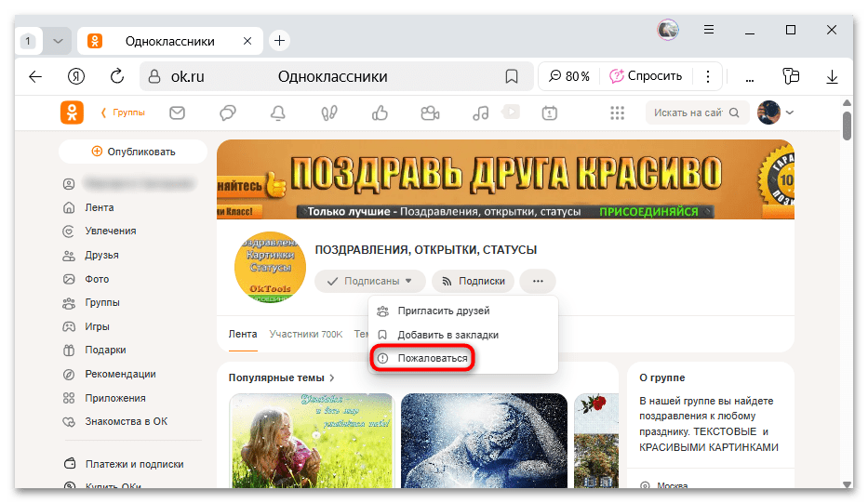
Task: Expand the tab list dropdown arrow
Action: 58,41
